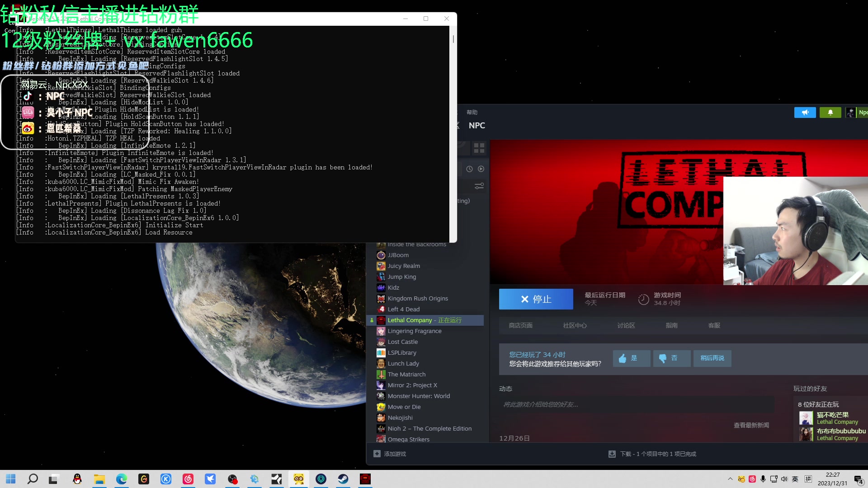Viewport: 868px width, 488px height.
Task: Click the volume speaker tray icon
Action: [x=784, y=479]
